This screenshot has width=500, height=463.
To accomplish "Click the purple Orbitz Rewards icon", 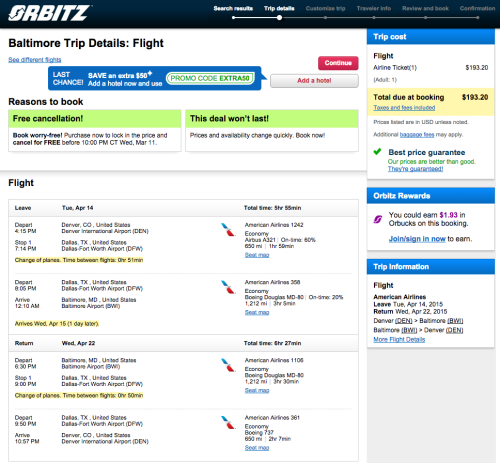I will point(378,219).
